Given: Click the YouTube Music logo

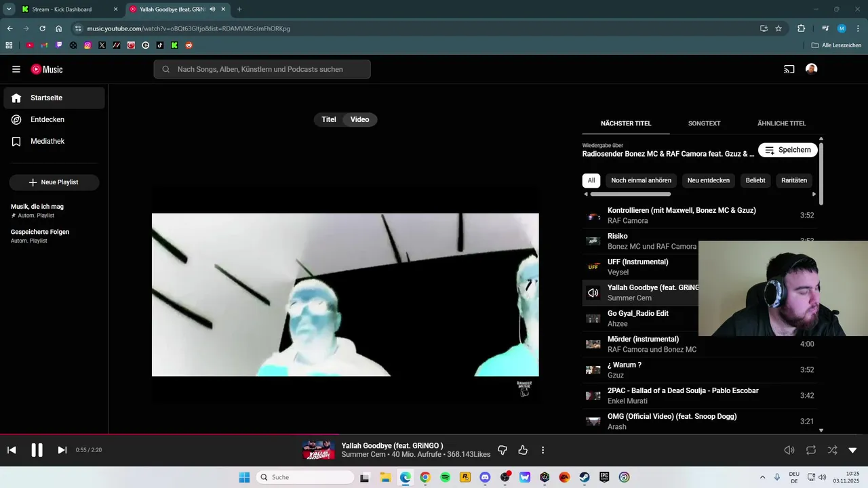Looking at the screenshot, I should click(47, 69).
